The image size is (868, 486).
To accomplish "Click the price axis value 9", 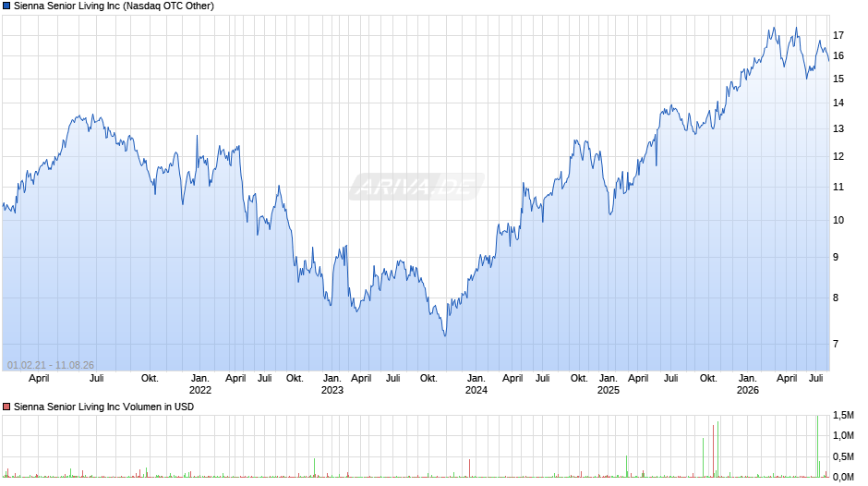I will (x=836, y=258).
